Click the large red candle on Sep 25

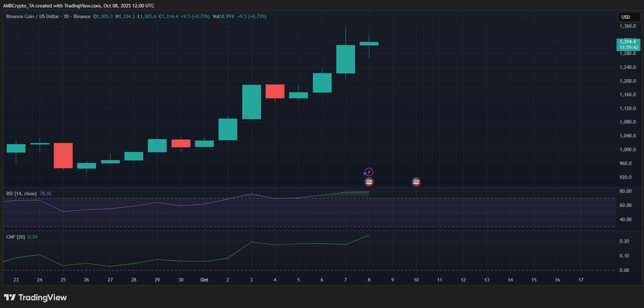tap(63, 156)
